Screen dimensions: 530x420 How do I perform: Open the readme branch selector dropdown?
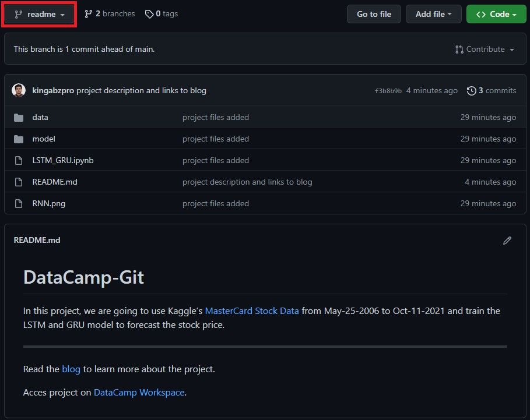pos(39,14)
